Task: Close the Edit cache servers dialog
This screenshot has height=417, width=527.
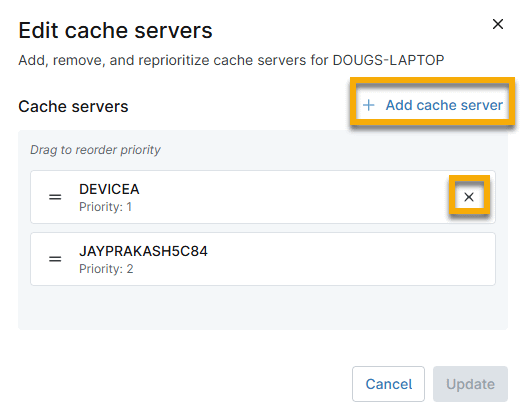Action: (x=498, y=24)
